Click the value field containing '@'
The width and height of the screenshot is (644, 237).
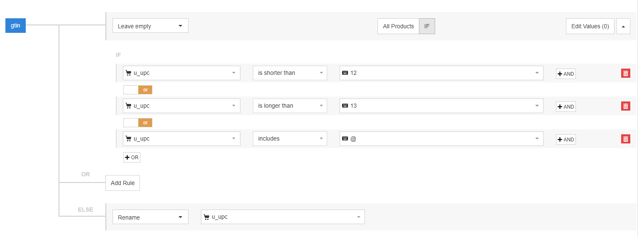441,139
